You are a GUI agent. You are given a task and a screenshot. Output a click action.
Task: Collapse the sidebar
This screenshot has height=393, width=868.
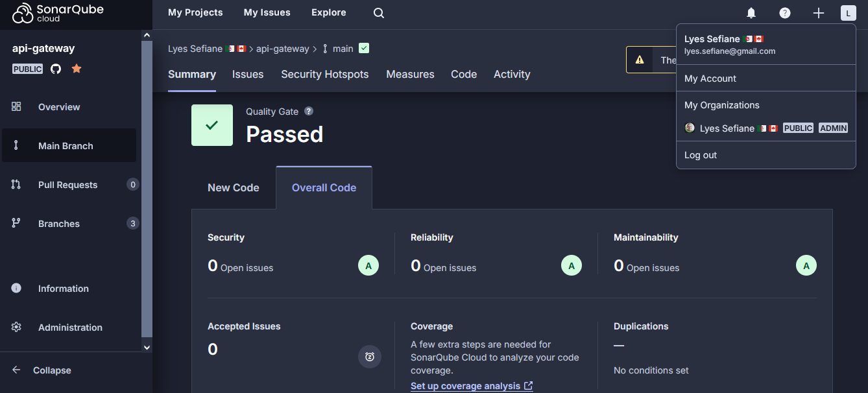(42, 370)
